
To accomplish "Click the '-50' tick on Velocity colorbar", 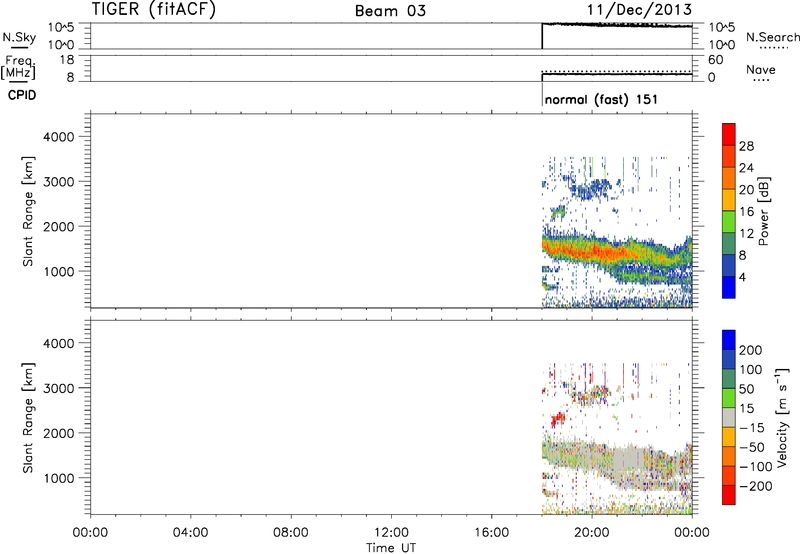I will click(x=752, y=447).
